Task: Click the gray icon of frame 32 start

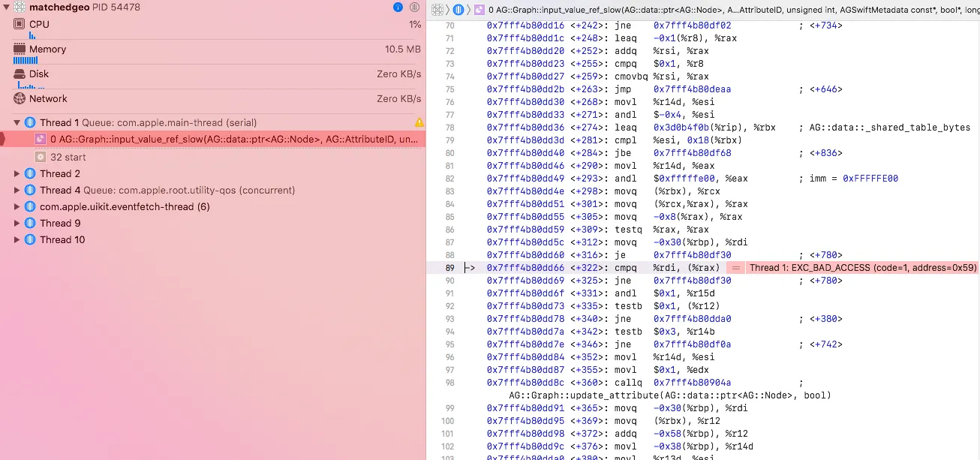Action: (41, 157)
